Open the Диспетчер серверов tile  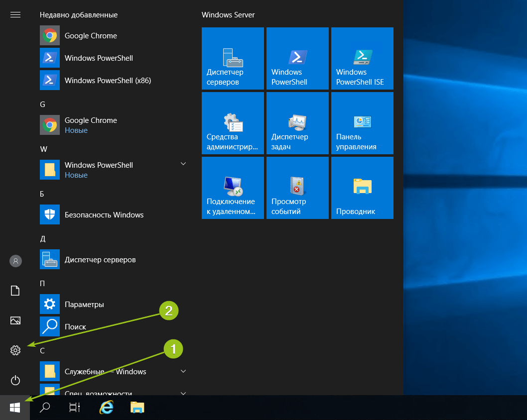pyautogui.click(x=233, y=58)
